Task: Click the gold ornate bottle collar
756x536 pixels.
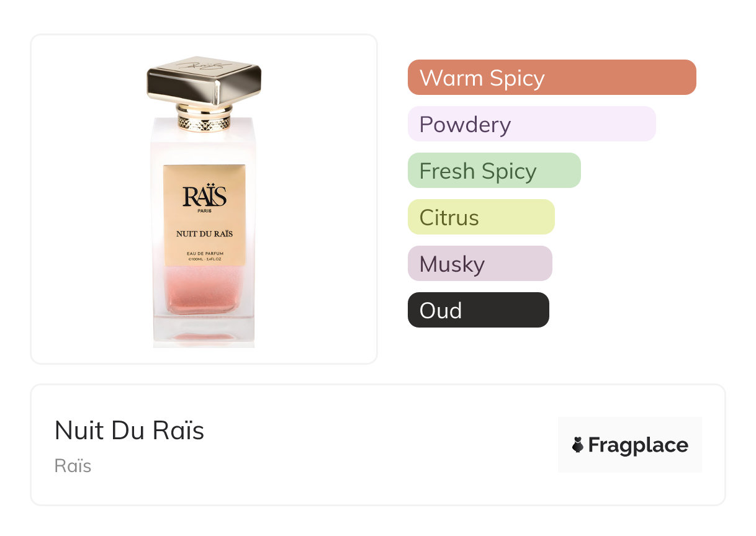Action: click(x=204, y=122)
